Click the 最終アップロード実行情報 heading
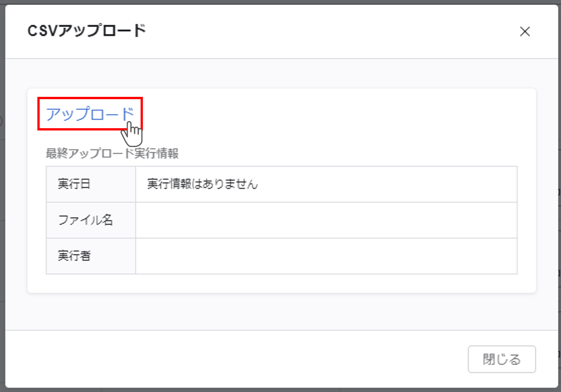 pyautogui.click(x=112, y=153)
